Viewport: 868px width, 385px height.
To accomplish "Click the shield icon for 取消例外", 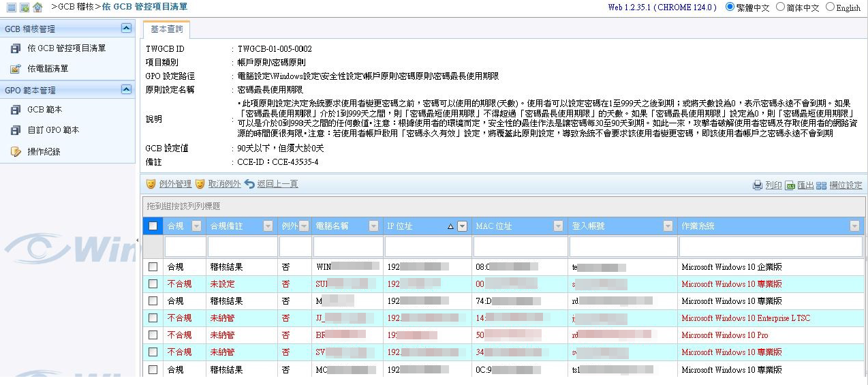I will (x=200, y=184).
